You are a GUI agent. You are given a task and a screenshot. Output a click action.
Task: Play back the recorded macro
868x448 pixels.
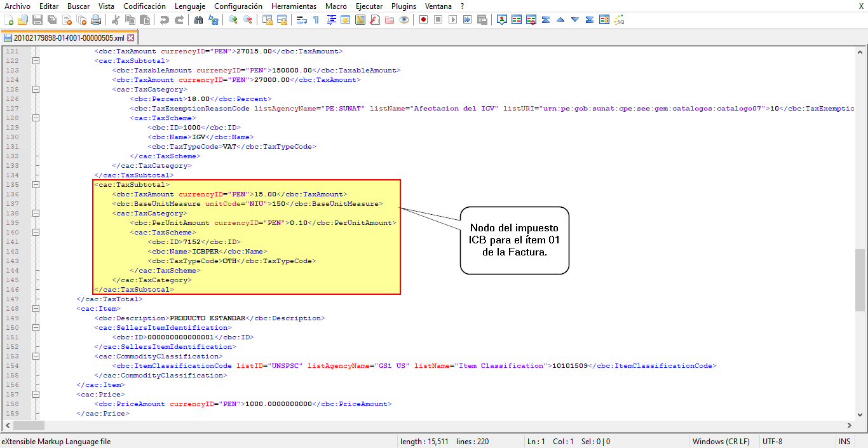452,20
